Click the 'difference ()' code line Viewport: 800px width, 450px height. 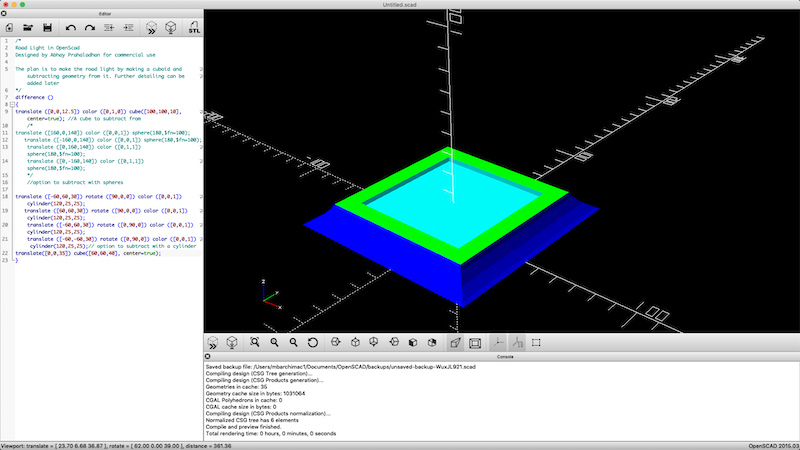pyautogui.click(x=34, y=97)
